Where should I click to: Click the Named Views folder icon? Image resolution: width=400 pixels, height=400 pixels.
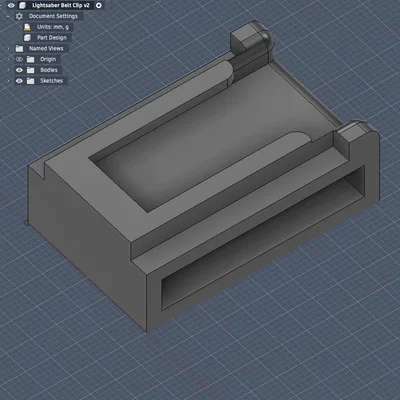20,49
